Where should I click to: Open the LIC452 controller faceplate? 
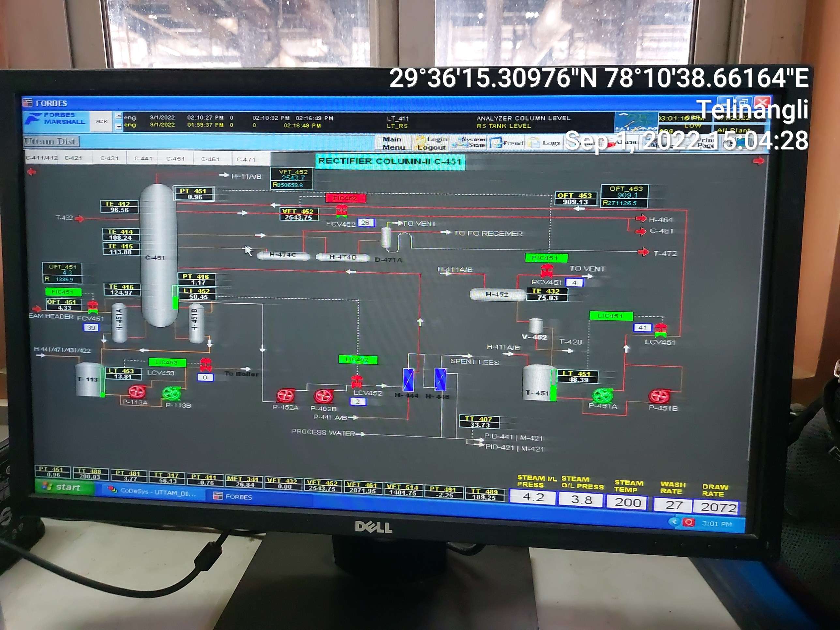tap(358, 359)
